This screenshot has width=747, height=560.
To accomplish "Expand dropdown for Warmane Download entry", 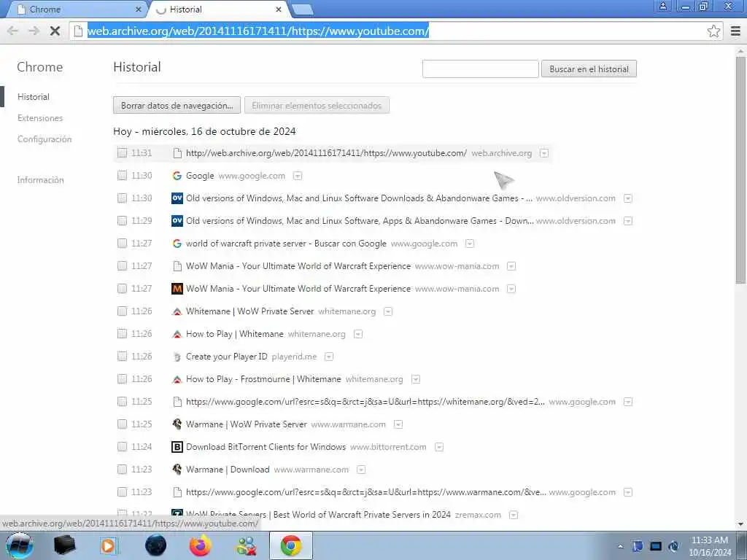I will pyautogui.click(x=361, y=470).
